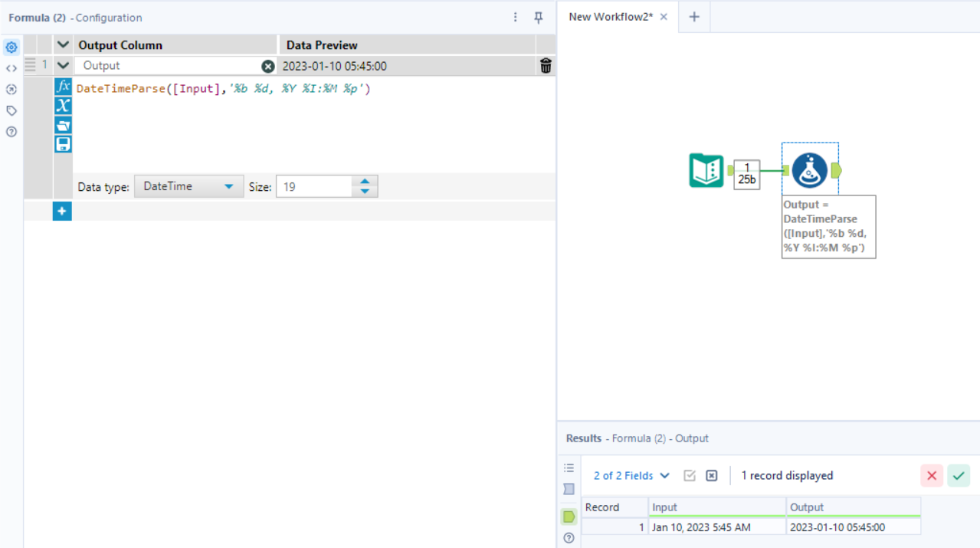The width and height of the screenshot is (980, 548).
Task: Select the input data tool on the canvas
Action: pos(705,172)
